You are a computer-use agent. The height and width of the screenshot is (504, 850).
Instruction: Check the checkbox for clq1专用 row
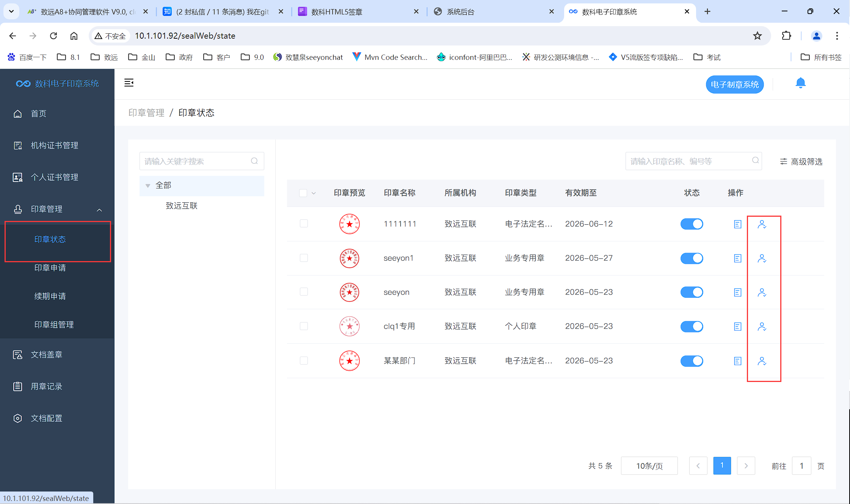tap(304, 326)
